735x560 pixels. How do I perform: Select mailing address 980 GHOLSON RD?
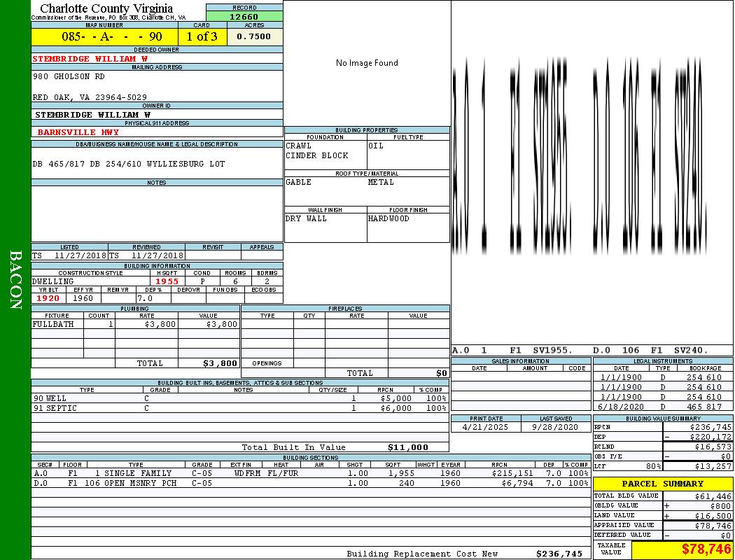click(69, 76)
